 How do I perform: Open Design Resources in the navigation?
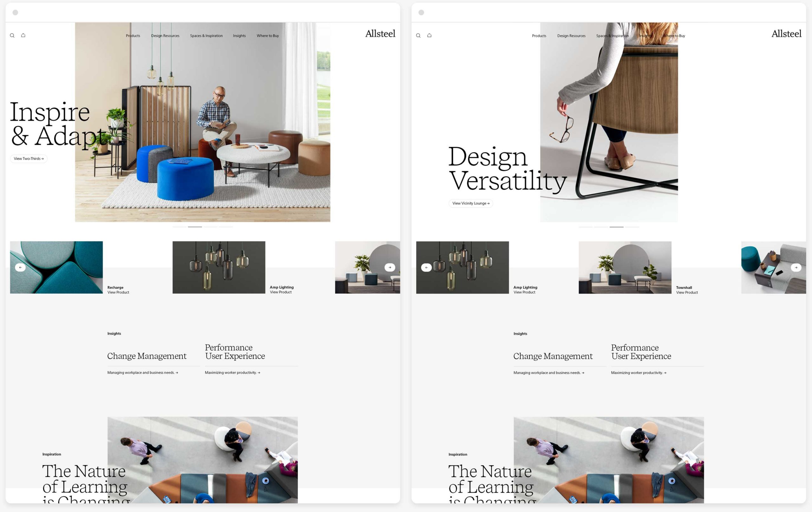pyautogui.click(x=165, y=36)
